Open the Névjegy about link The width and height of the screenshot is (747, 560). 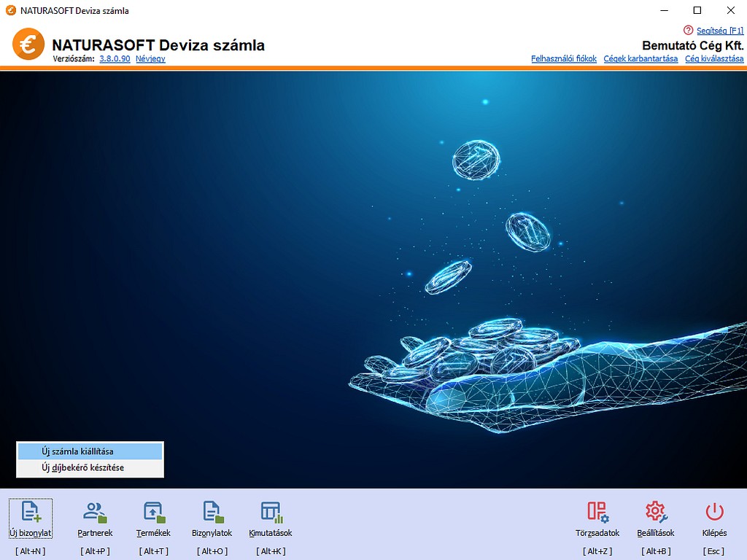150,59
